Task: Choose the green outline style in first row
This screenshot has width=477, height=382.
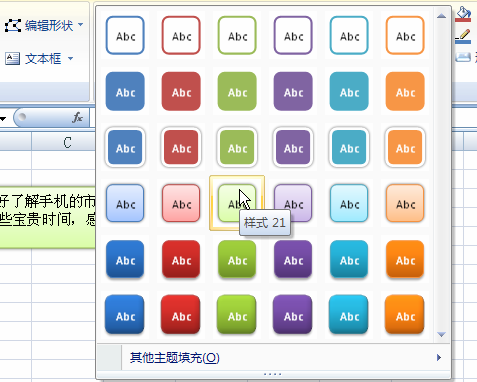Action: click(237, 35)
